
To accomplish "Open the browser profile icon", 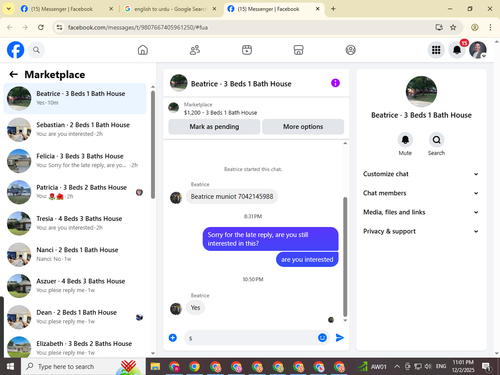I will [x=475, y=27].
